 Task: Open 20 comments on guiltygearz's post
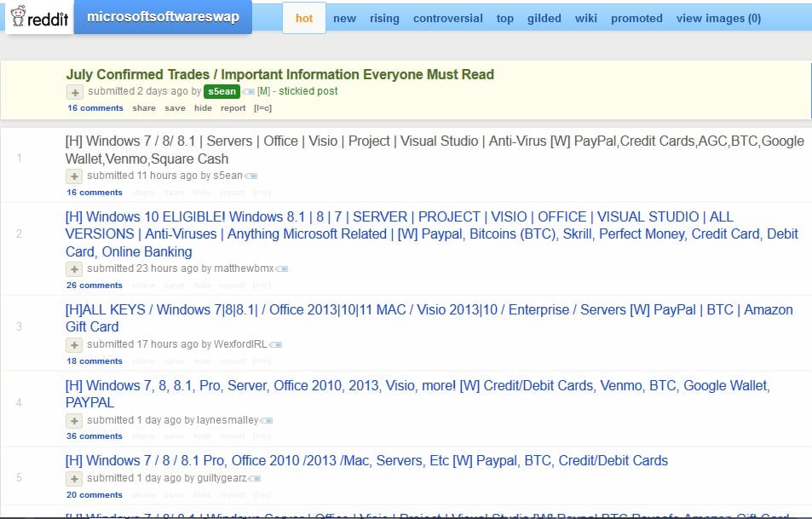pyautogui.click(x=95, y=494)
